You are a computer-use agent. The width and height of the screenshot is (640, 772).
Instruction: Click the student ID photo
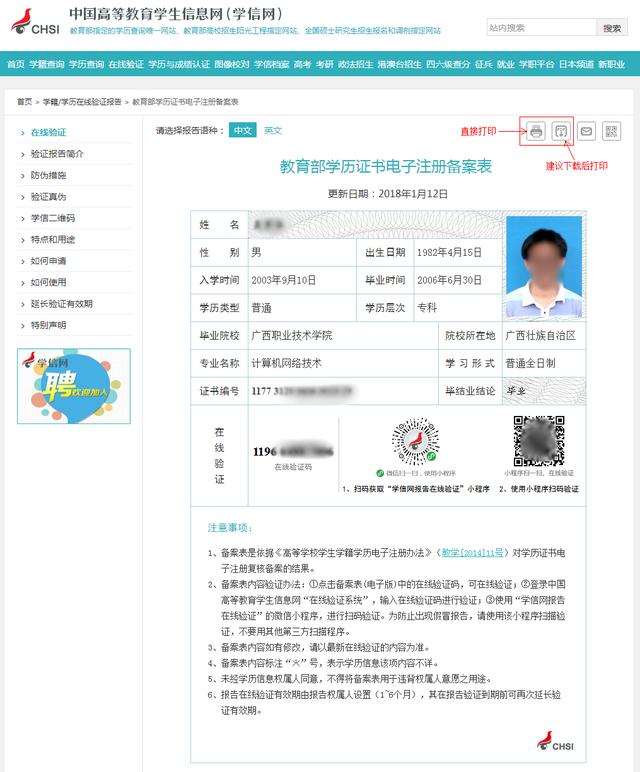click(x=544, y=266)
